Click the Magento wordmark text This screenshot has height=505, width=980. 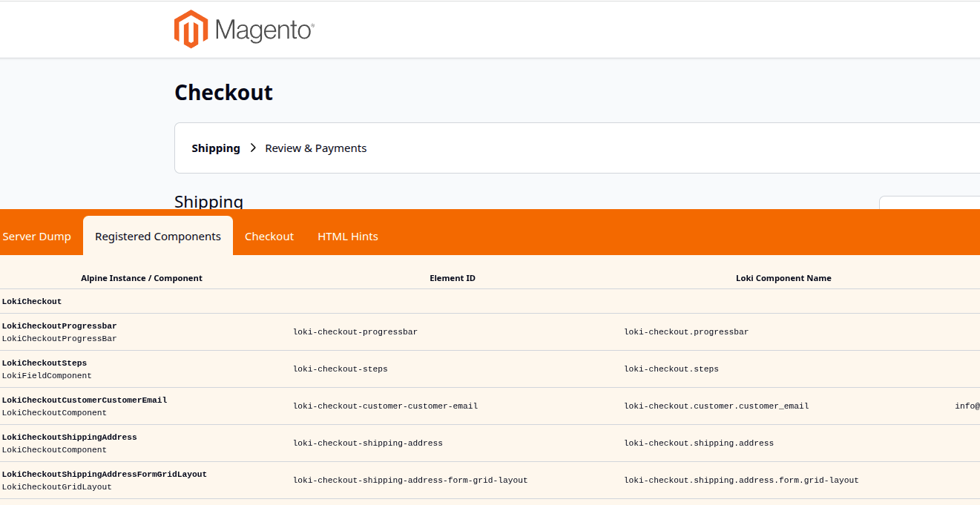[x=264, y=30]
